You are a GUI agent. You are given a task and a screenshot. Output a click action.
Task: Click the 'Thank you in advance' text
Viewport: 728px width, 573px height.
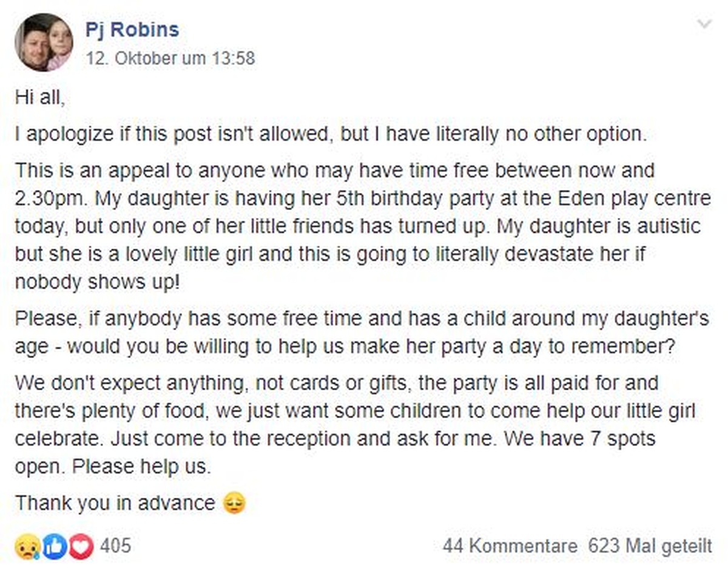[x=115, y=503]
